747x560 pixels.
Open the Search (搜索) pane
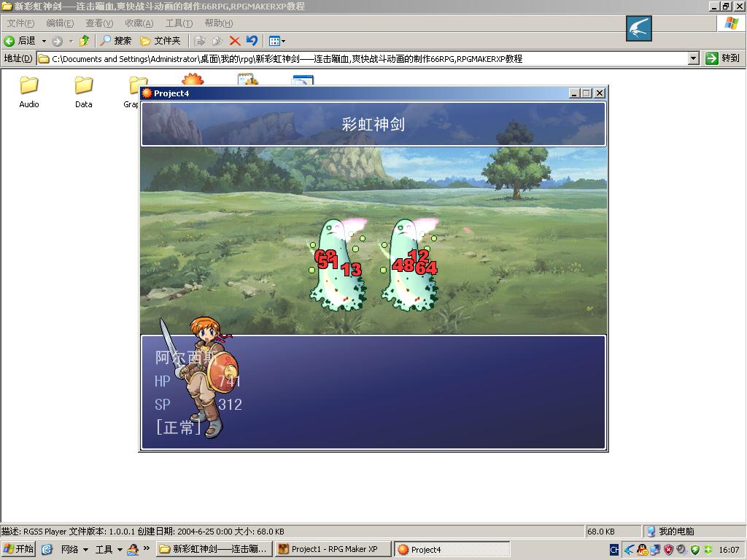(x=116, y=41)
